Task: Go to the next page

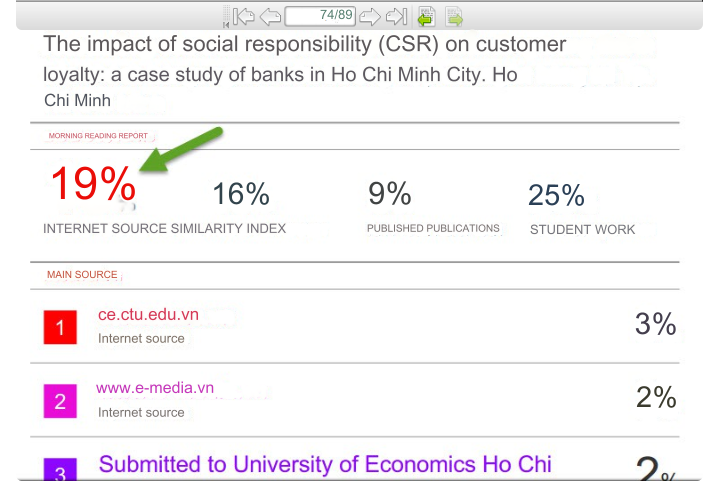Action: pyautogui.click(x=370, y=16)
